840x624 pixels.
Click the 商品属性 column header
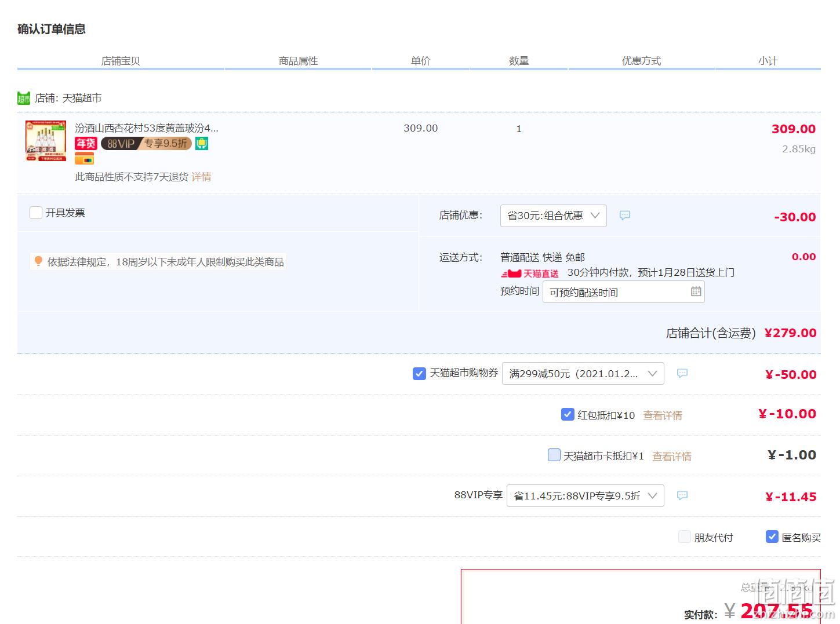[x=299, y=61]
